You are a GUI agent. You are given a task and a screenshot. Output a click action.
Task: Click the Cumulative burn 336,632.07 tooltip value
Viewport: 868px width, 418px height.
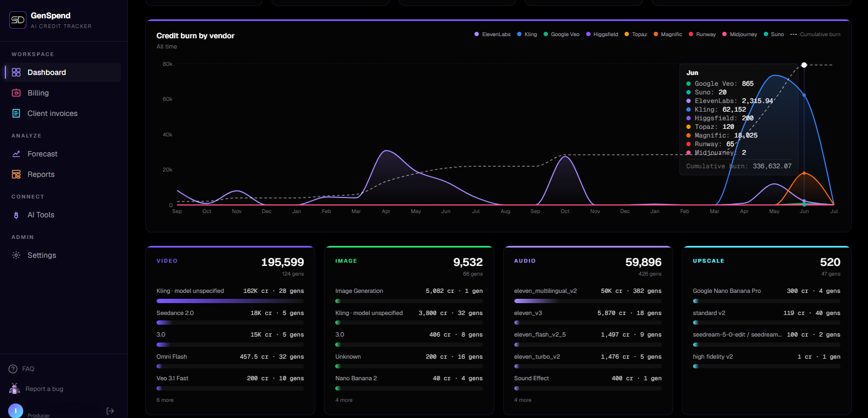coord(772,166)
